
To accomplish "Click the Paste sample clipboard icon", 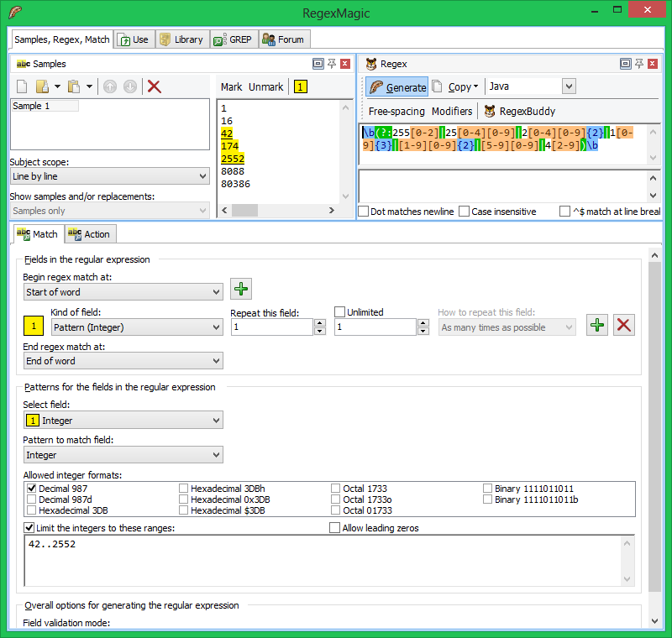I will [74, 87].
